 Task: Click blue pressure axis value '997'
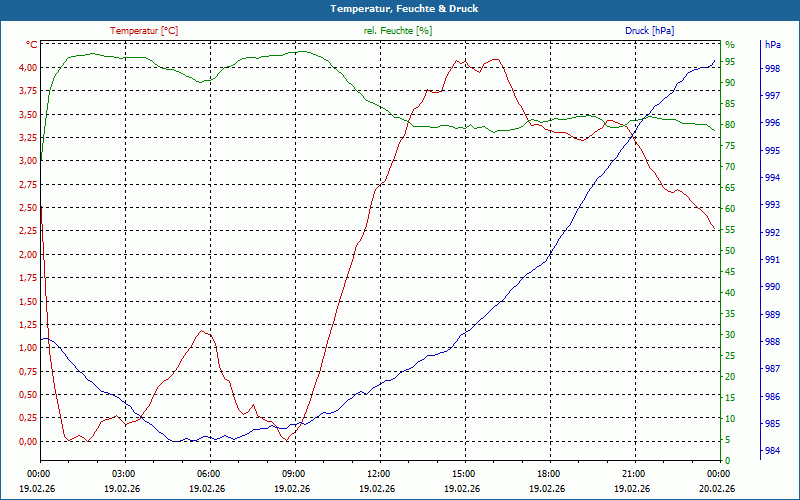(x=772, y=95)
